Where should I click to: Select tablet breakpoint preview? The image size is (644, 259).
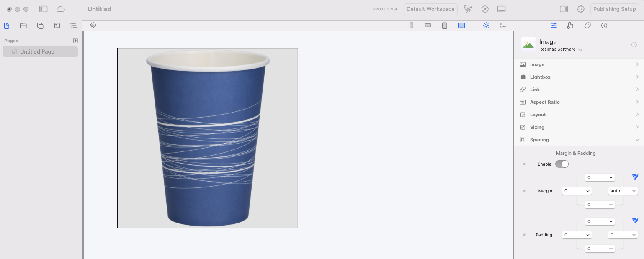click(445, 26)
